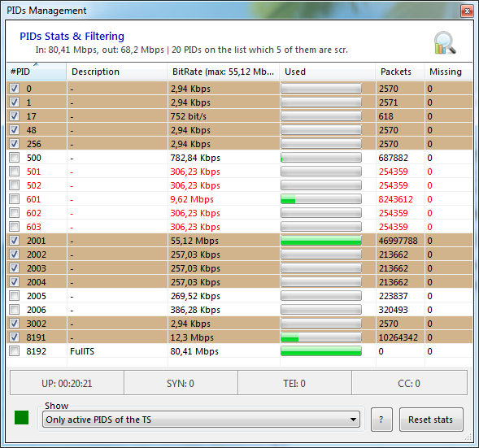Click the usage bar for PID 500
Screen dimensions: 479x448
[321, 158]
